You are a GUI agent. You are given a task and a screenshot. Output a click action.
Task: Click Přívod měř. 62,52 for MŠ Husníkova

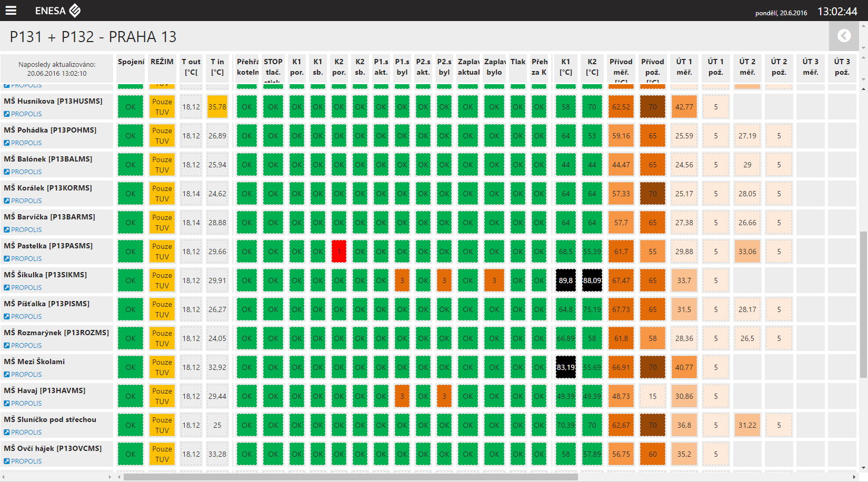pos(621,107)
